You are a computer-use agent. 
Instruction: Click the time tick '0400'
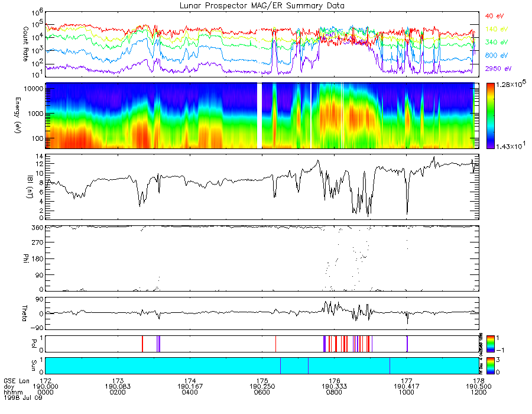pyautogui.click(x=190, y=392)
